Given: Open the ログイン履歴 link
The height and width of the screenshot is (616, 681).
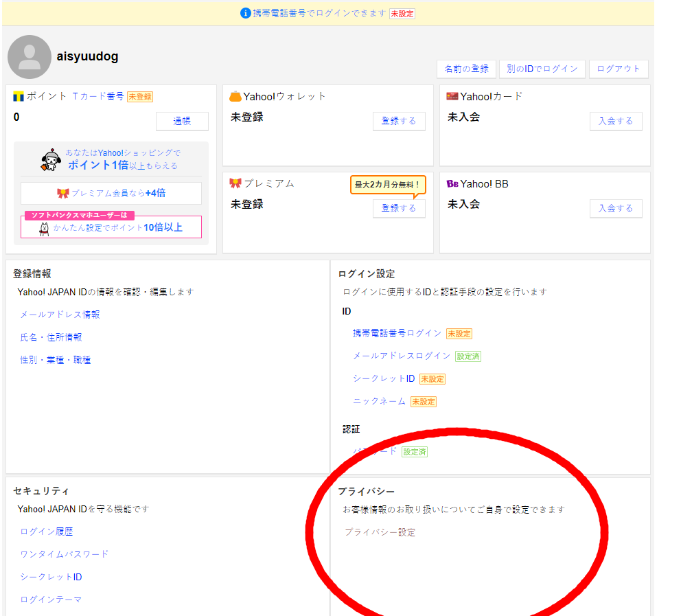Looking at the screenshot, I should pos(47,532).
